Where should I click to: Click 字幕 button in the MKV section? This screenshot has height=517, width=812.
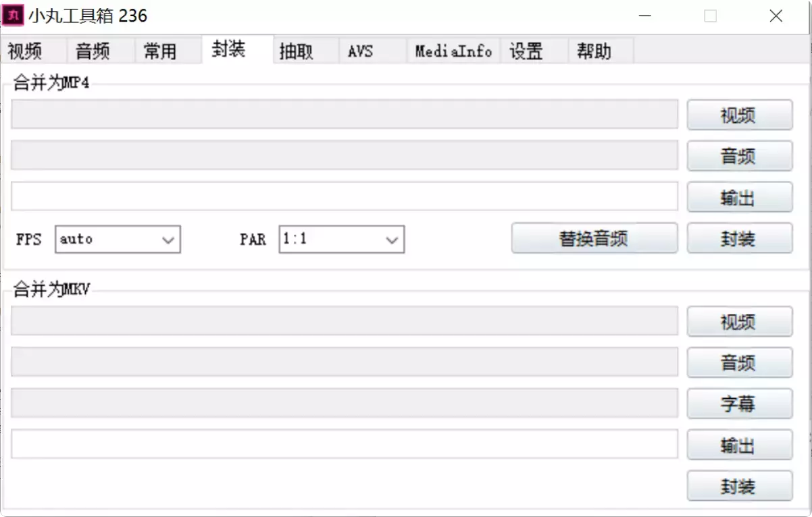click(739, 404)
